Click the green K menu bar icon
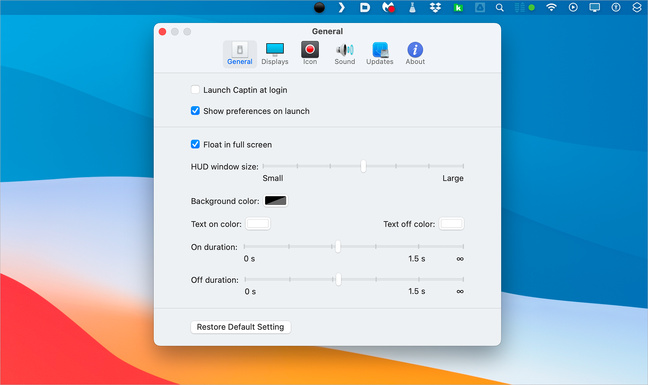The width and height of the screenshot is (648, 385). tap(458, 7)
